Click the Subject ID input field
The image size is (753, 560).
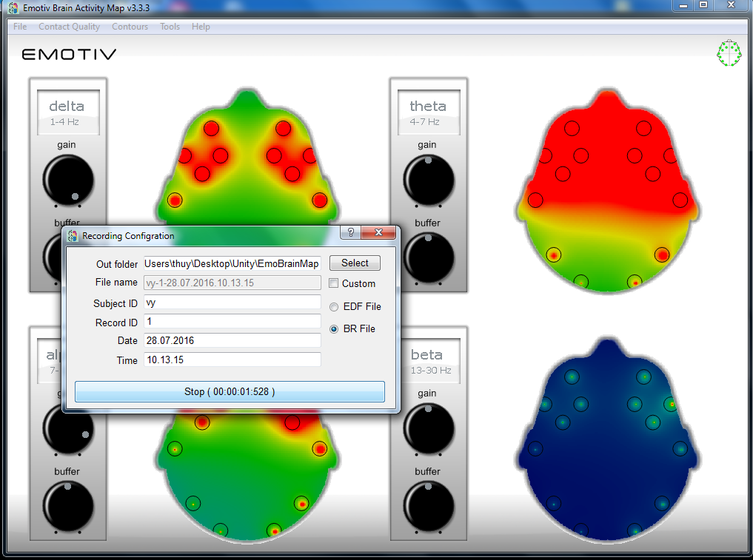pyautogui.click(x=232, y=303)
